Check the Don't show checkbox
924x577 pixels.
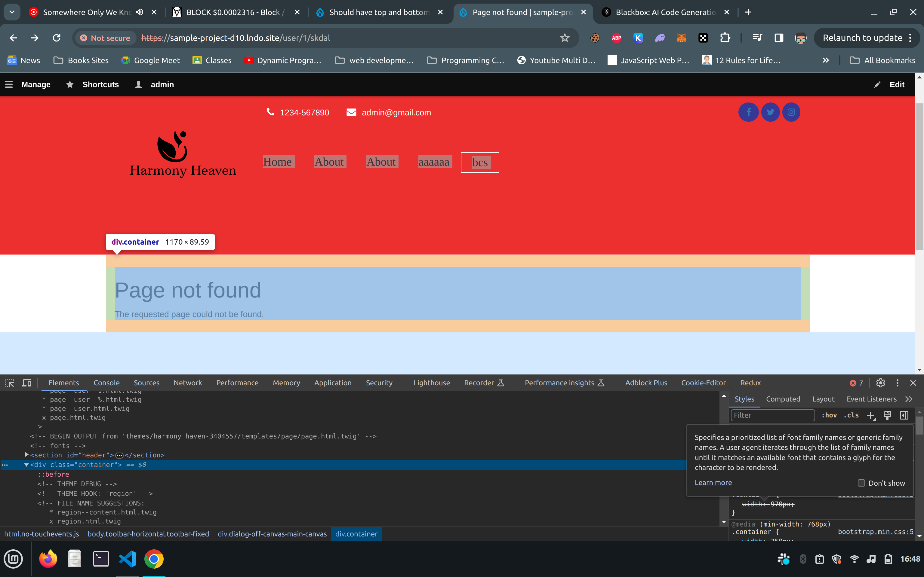[861, 483]
